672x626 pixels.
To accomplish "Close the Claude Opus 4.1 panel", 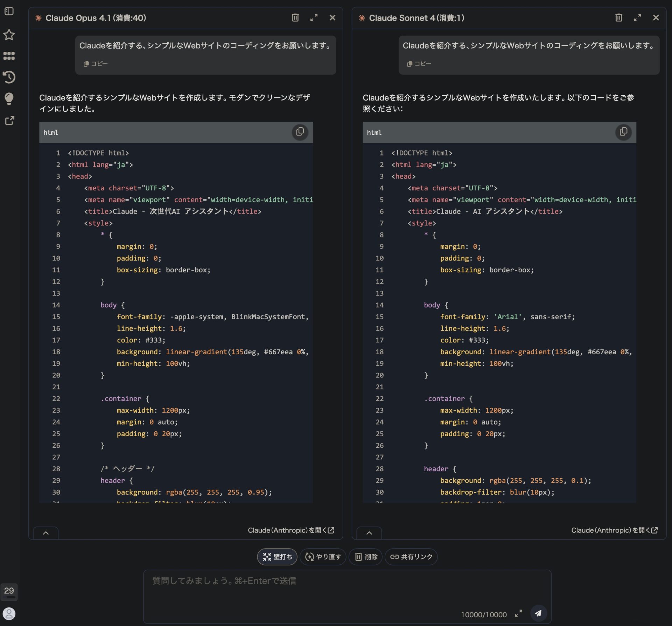I will (332, 18).
